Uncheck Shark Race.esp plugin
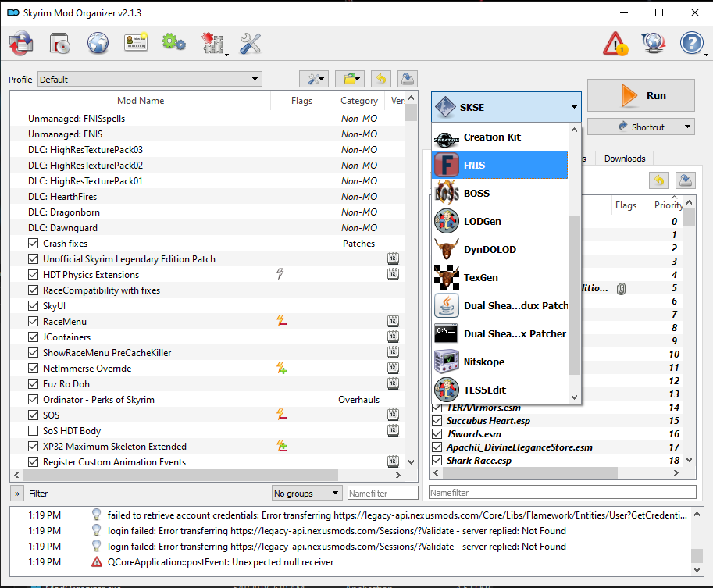713x588 pixels. pos(437,460)
